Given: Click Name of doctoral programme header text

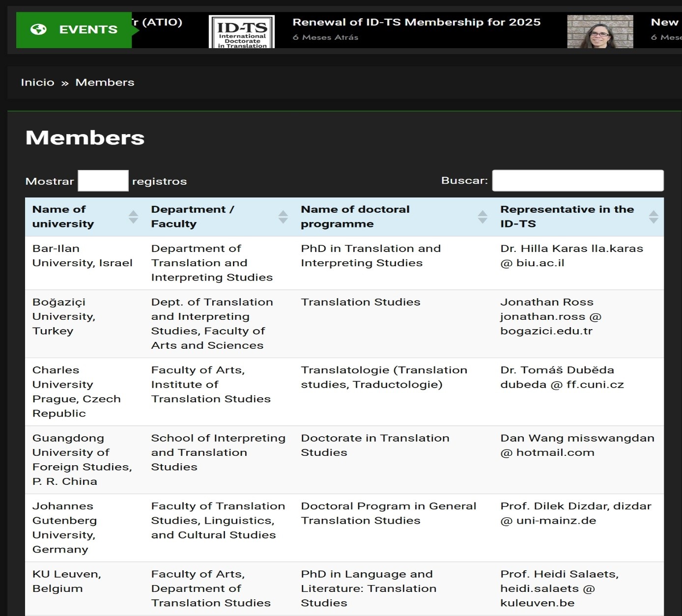Looking at the screenshot, I should [355, 217].
